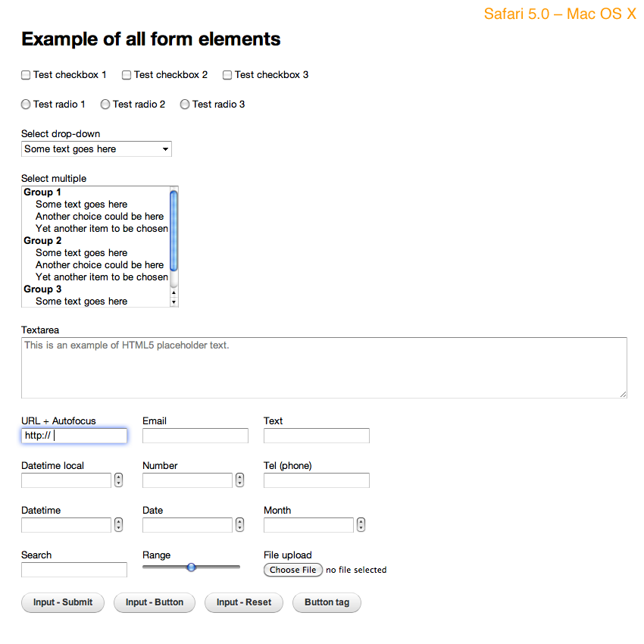Check the Test checkbox 1 box
Viewport: 644px width, 644px height.
pyautogui.click(x=26, y=75)
